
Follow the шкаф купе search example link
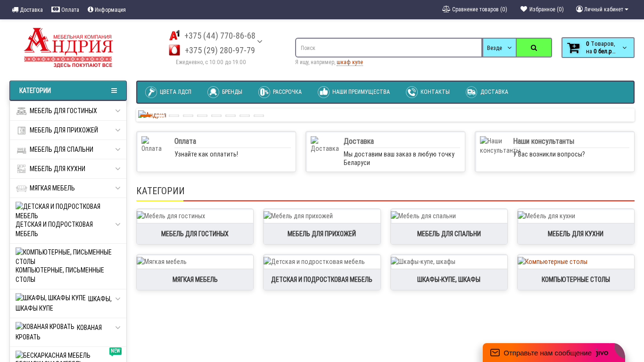click(350, 62)
